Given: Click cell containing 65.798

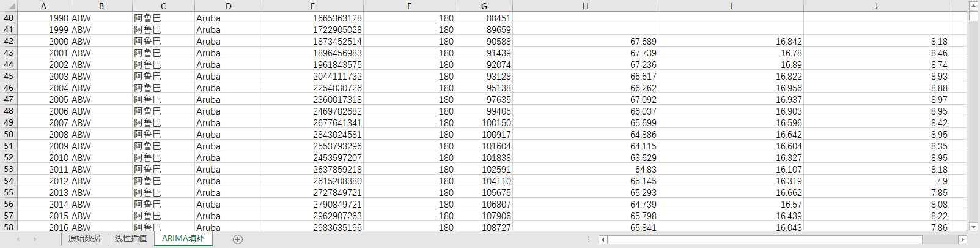Looking at the screenshot, I should pyautogui.click(x=585, y=216).
